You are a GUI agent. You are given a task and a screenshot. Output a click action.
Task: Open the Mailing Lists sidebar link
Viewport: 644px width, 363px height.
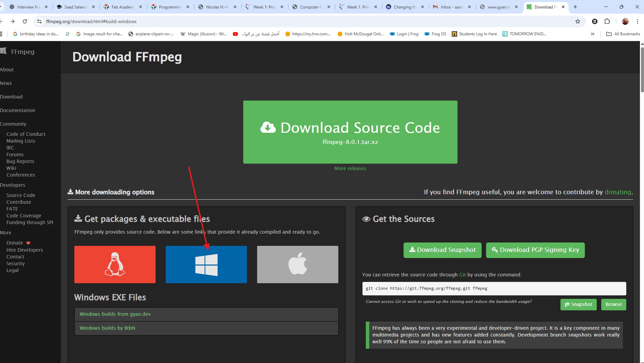21,141
